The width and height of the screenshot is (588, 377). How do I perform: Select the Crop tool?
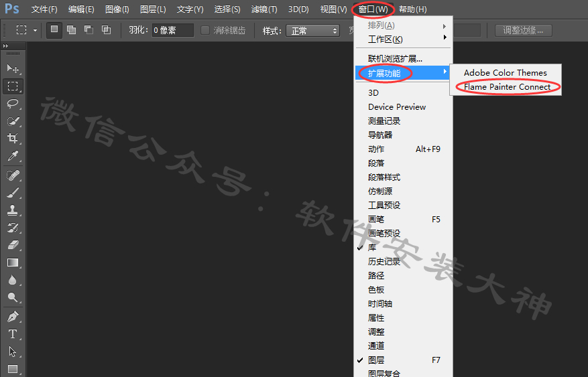point(13,138)
